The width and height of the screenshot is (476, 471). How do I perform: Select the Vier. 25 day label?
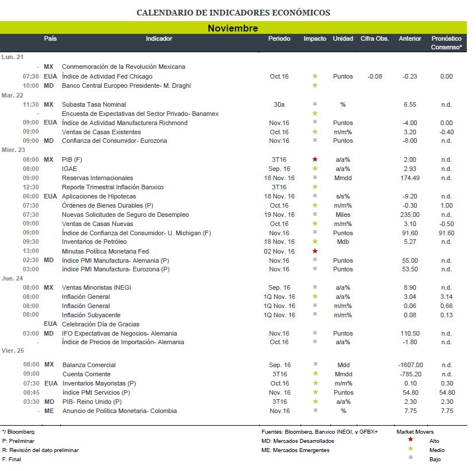13,351
